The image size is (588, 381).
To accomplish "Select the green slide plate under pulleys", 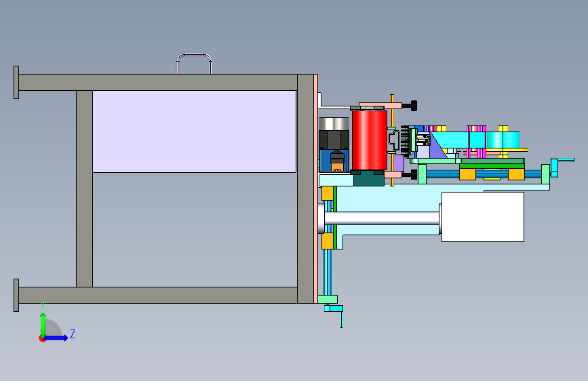I will pyautogui.click(x=492, y=166).
